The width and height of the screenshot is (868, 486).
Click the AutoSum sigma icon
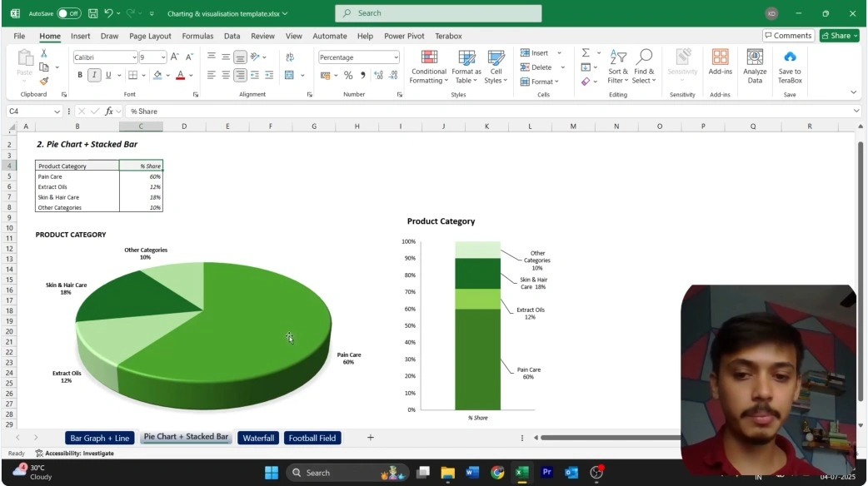(x=586, y=53)
